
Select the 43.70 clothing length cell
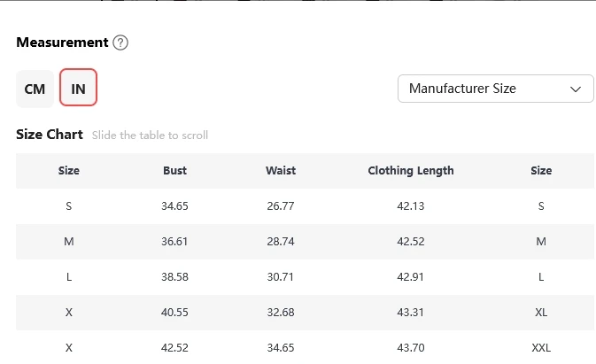tap(411, 348)
